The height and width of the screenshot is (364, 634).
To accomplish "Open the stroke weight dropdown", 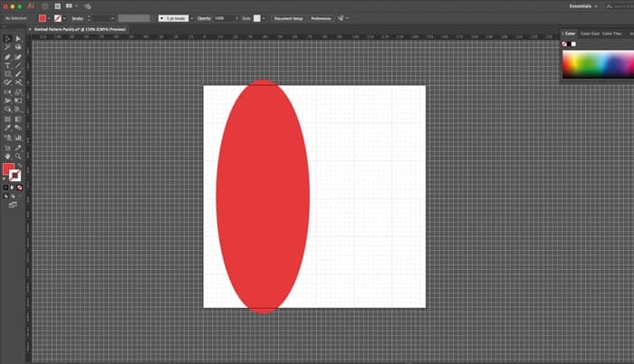I will [x=112, y=18].
